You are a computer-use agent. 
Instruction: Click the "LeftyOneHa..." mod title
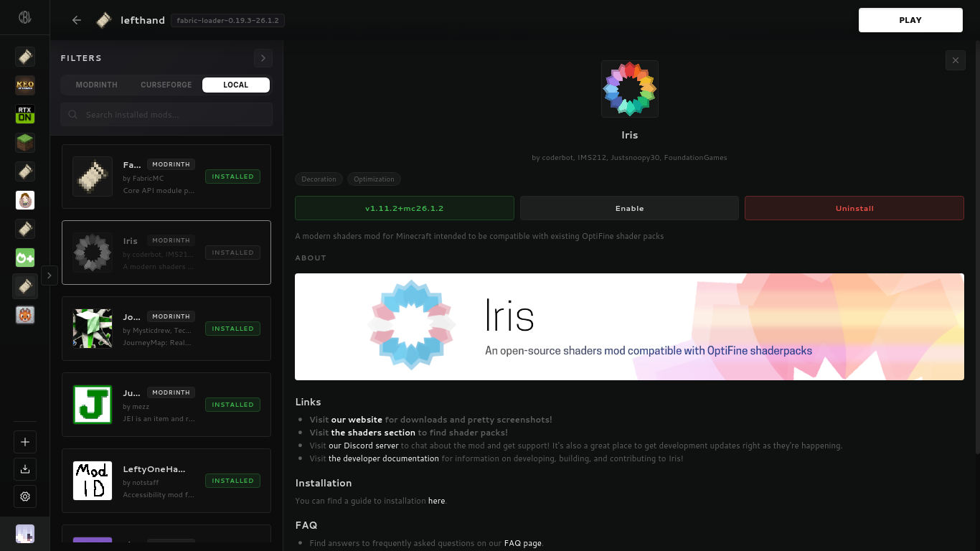tap(154, 469)
